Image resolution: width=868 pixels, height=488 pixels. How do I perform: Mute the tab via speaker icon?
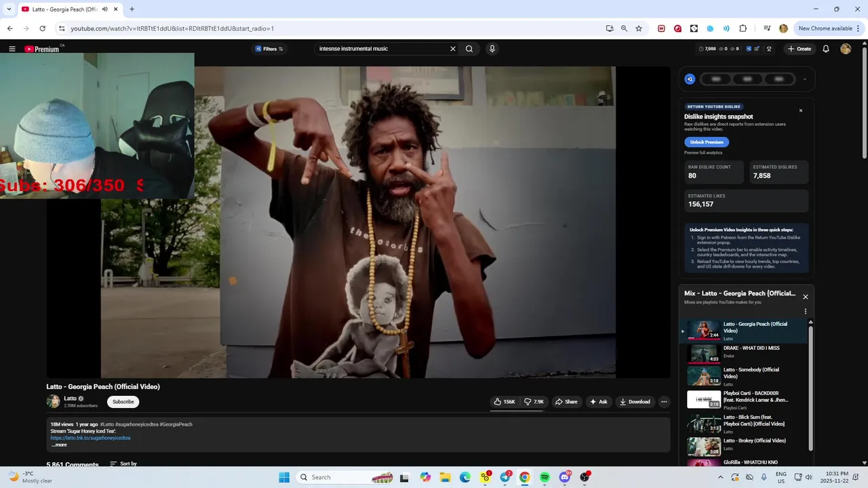tap(104, 9)
